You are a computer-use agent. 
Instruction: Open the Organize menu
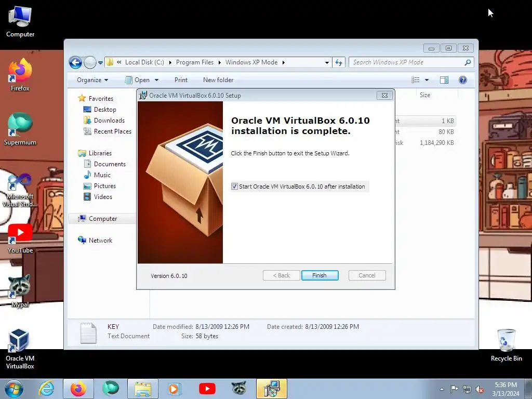coord(92,80)
